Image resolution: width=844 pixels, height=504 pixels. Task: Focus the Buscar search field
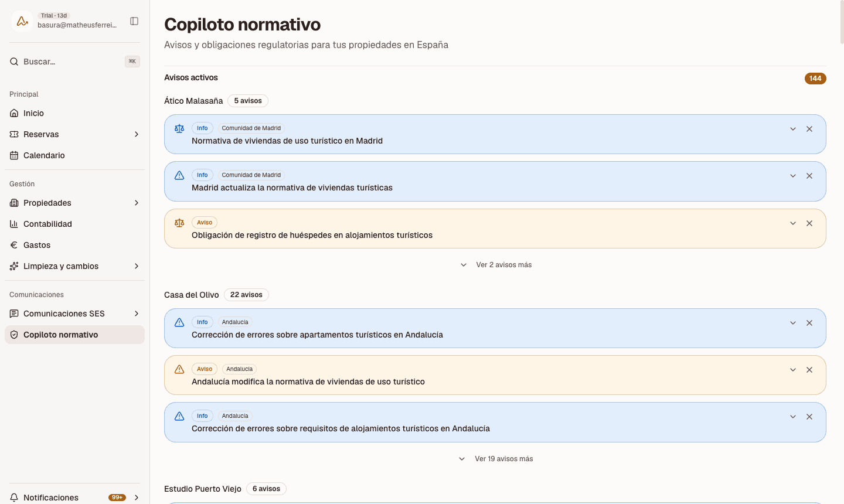[74, 62]
